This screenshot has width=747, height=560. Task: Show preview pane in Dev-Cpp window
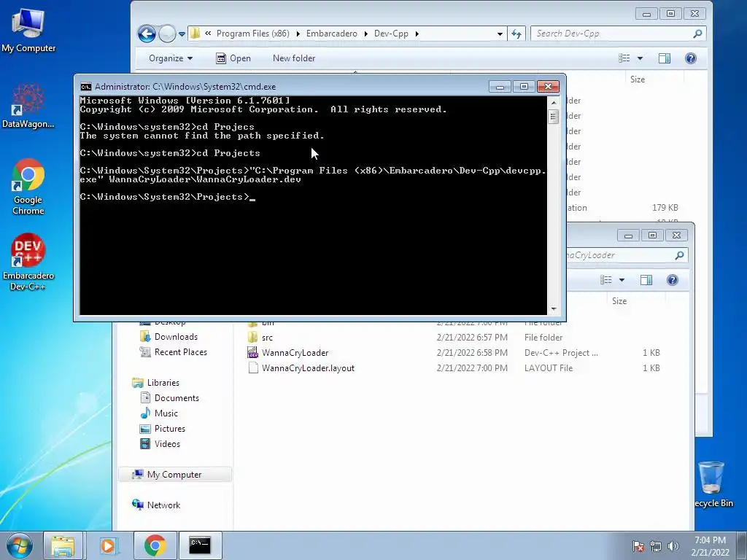tap(664, 58)
